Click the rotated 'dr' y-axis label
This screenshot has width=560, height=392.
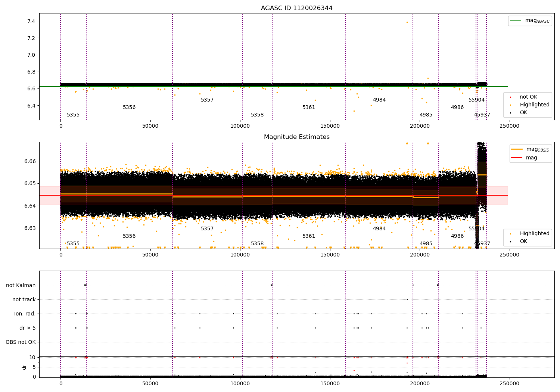click(24, 367)
